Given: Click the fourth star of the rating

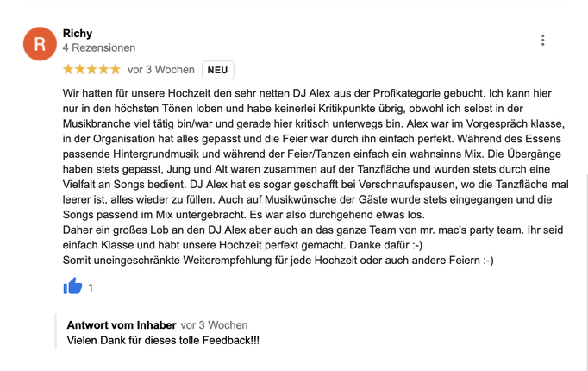Looking at the screenshot, I should click(x=103, y=69).
